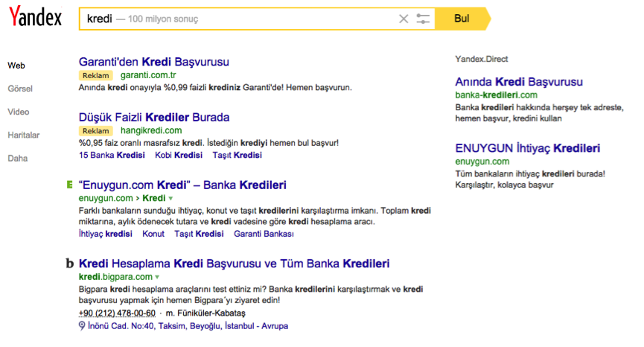Open Kredi breadcrumb in enuygun URL

pos(154,198)
